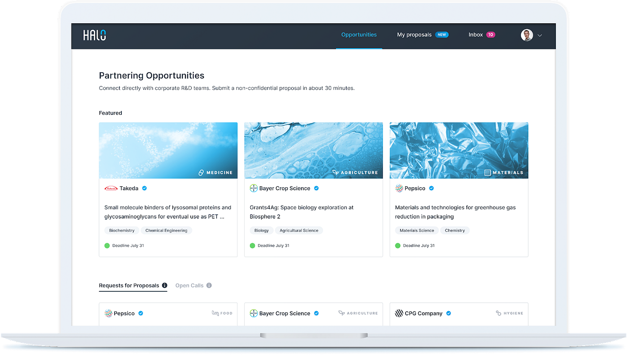The height and width of the screenshot is (364, 627).
Task: Click the Agriculture sprout icon on featured image
Action: coord(335,173)
